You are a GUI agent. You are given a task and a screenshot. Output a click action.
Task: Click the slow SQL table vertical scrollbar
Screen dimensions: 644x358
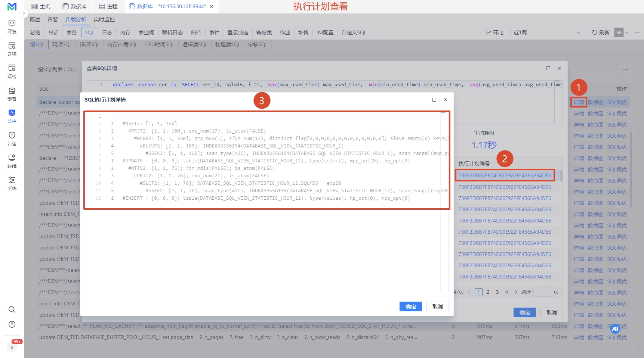(631, 169)
